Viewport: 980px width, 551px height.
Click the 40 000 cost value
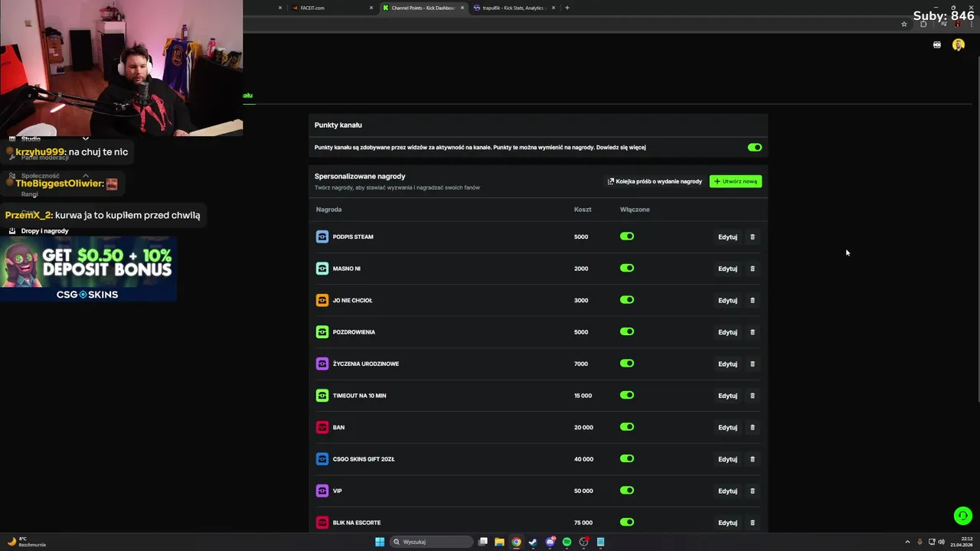[x=583, y=459]
